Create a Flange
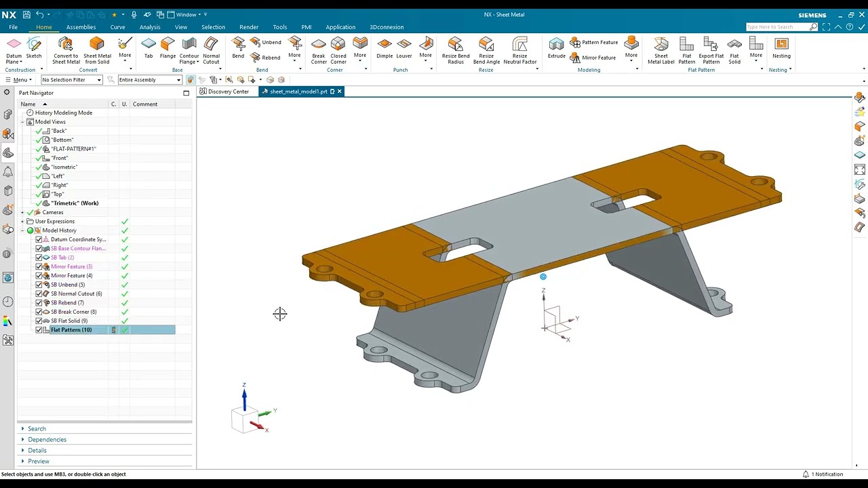Image resolution: width=868 pixels, height=488 pixels. pyautogui.click(x=167, y=48)
